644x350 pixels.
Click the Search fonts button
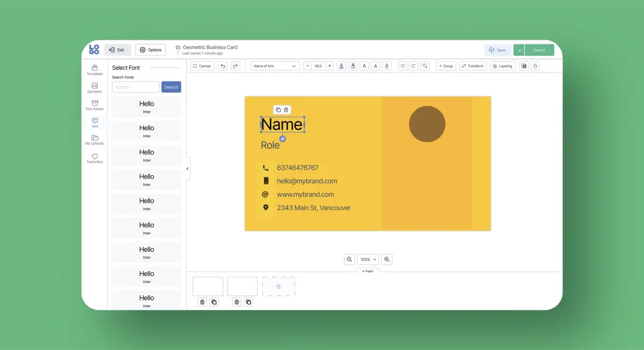pos(171,87)
